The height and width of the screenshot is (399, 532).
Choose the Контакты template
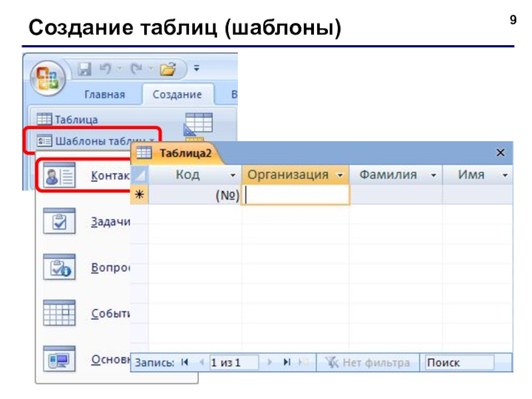pyautogui.click(x=84, y=176)
